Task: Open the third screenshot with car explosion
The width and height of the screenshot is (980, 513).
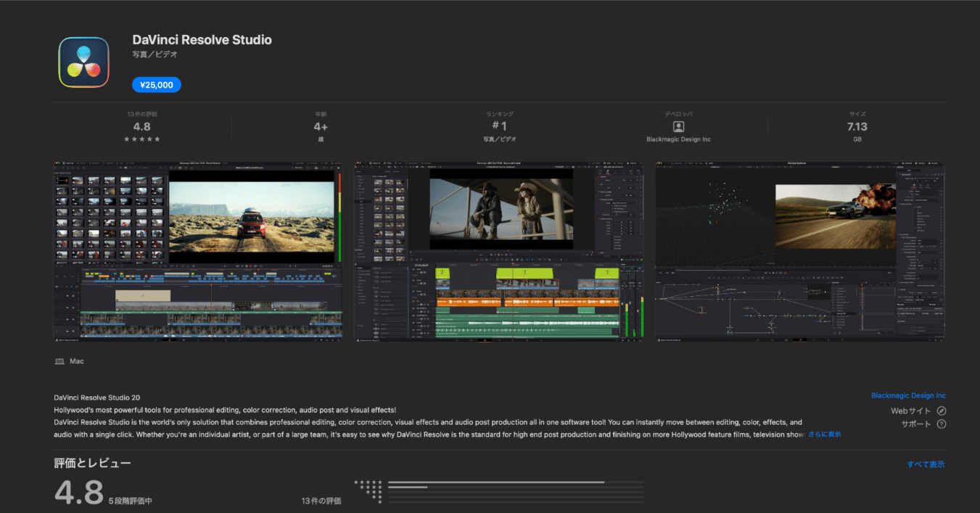Action: coord(800,251)
